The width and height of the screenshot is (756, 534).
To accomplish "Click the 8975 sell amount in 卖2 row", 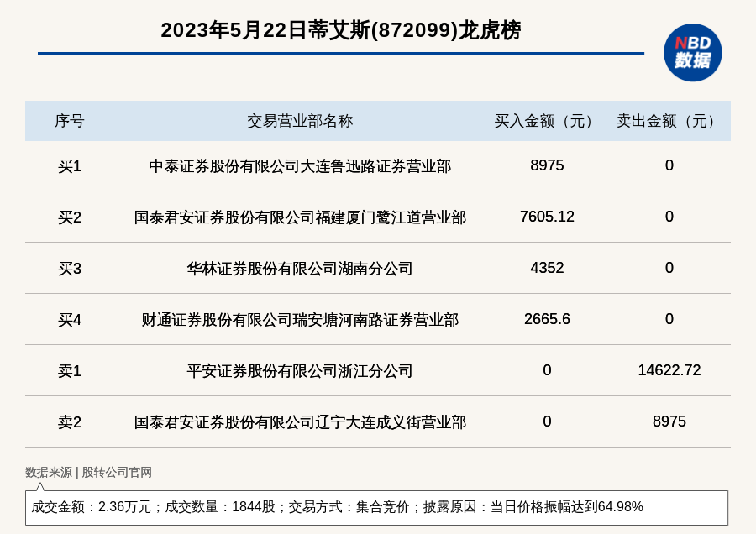I will [669, 421].
